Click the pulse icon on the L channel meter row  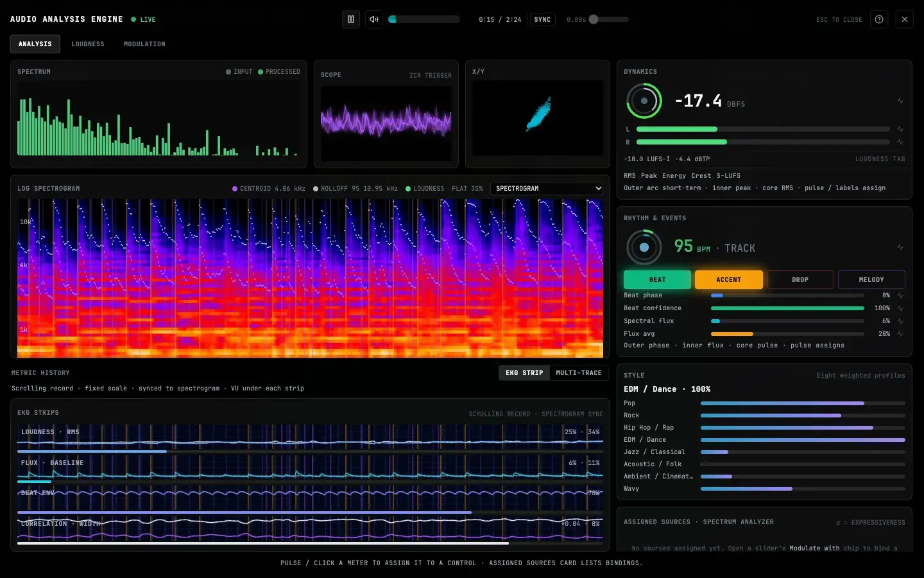900,129
